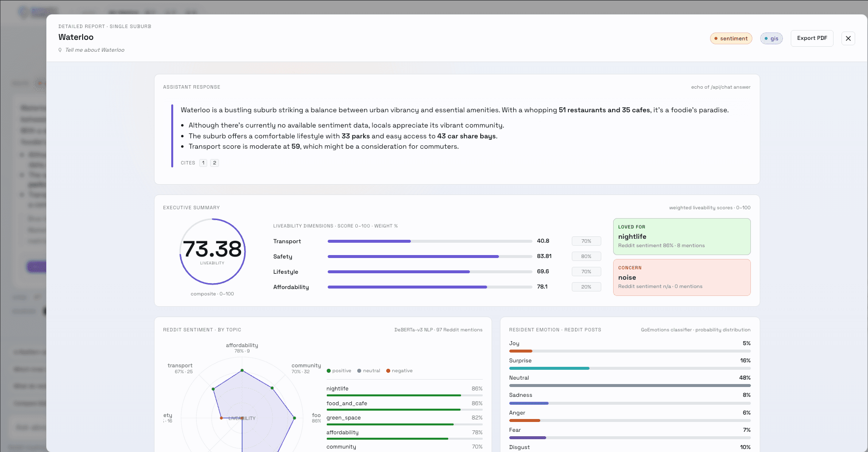Image resolution: width=868 pixels, height=452 pixels.
Task: Toggle the positive legend dot
Action: [329, 371]
